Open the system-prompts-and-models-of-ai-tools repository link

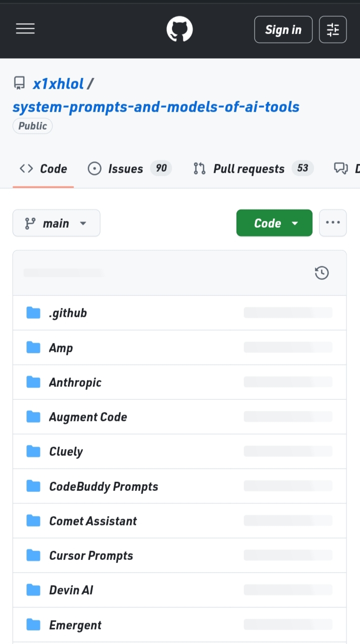(x=156, y=107)
